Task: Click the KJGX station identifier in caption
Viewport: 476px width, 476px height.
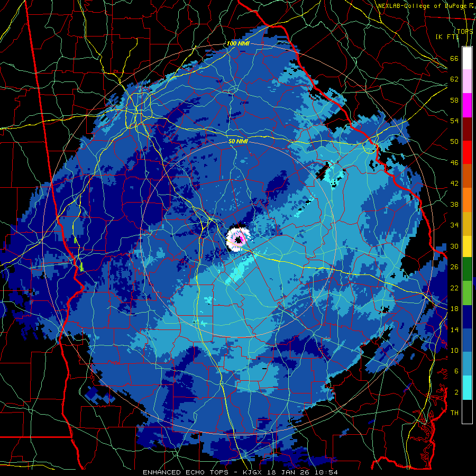Action: click(x=252, y=472)
